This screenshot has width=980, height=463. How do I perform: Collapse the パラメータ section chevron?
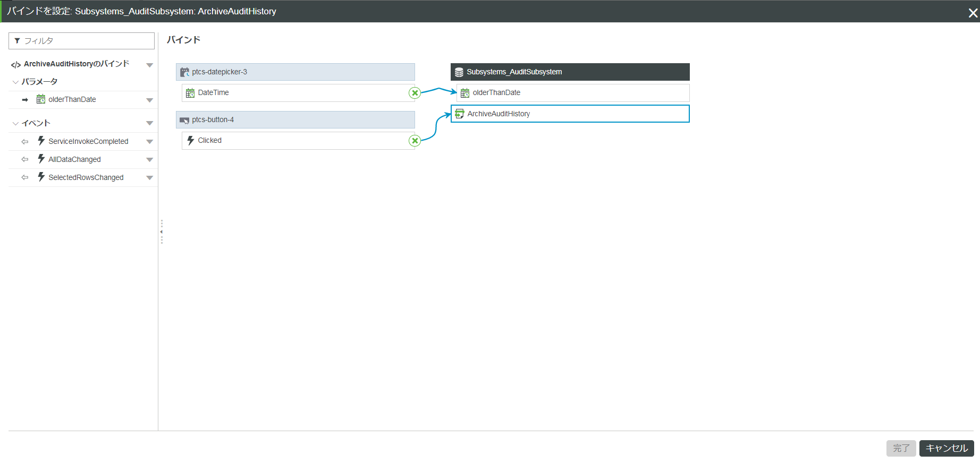pyautogui.click(x=15, y=82)
